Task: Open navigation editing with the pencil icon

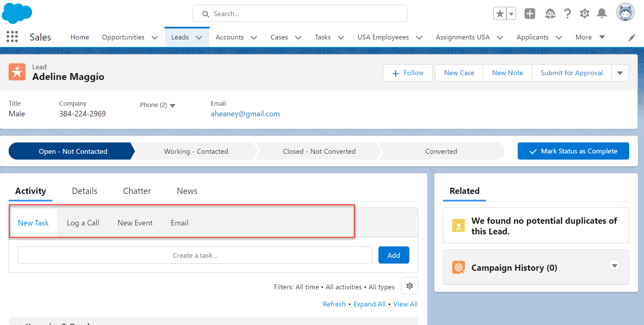Action: click(x=631, y=37)
